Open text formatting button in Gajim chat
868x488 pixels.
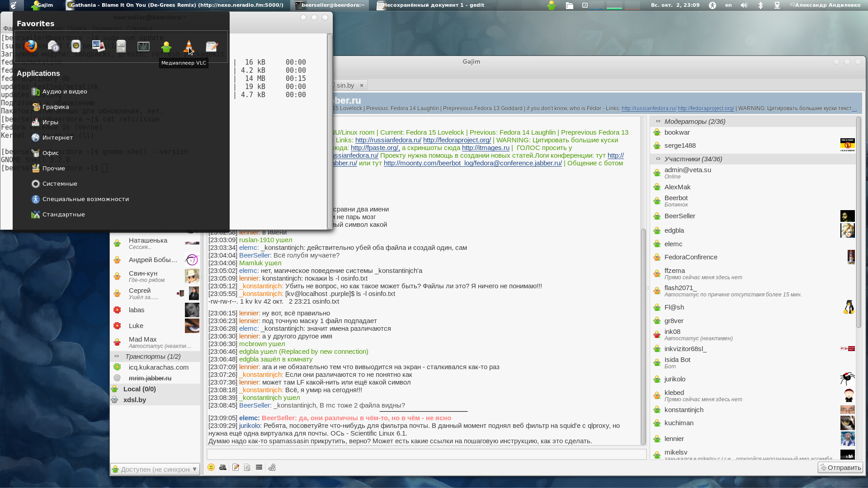223,467
